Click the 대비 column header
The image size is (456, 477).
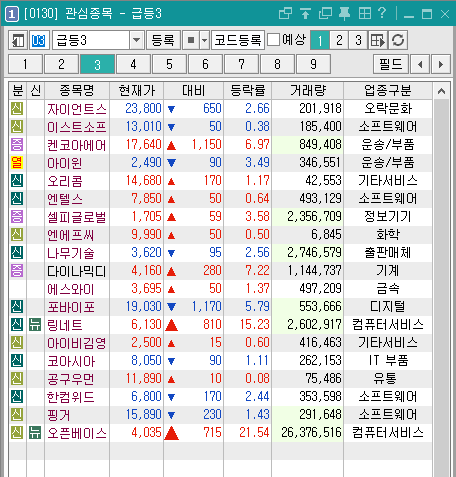click(x=194, y=90)
